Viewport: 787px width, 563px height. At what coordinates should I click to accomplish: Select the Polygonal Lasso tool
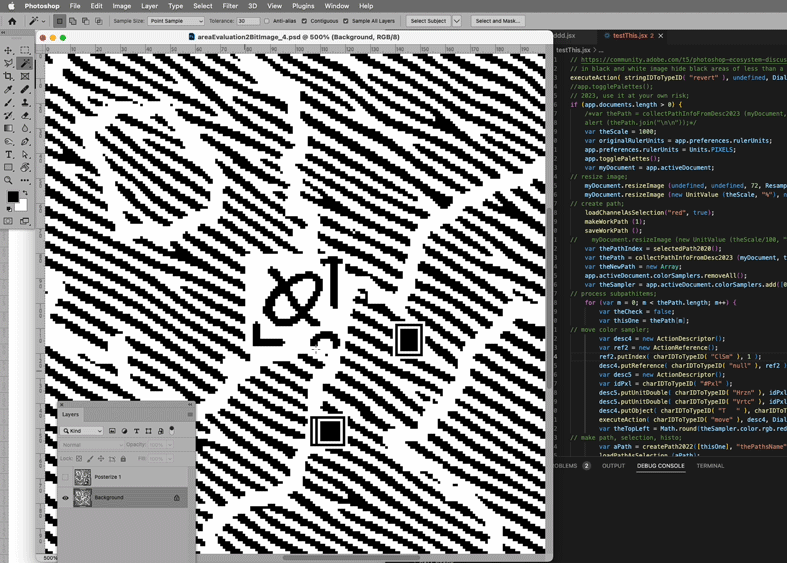pos(9,63)
